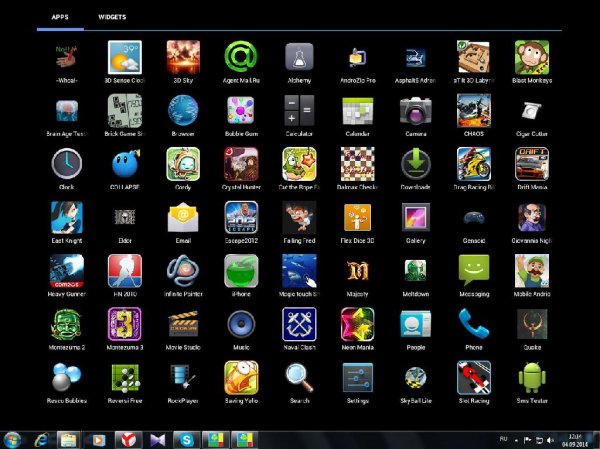Launch the COLLAPSE blue bomb game
The width and height of the screenshot is (600, 449).
[x=126, y=164]
